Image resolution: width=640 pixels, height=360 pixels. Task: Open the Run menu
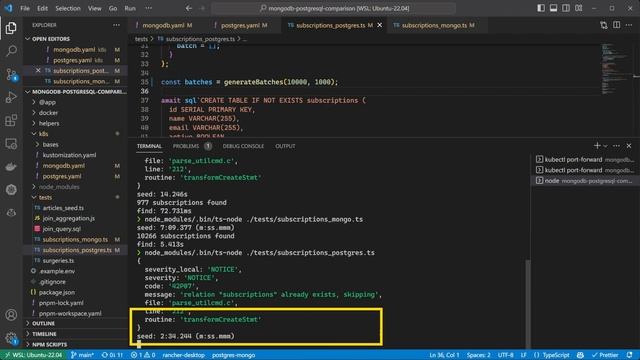tap(130, 8)
